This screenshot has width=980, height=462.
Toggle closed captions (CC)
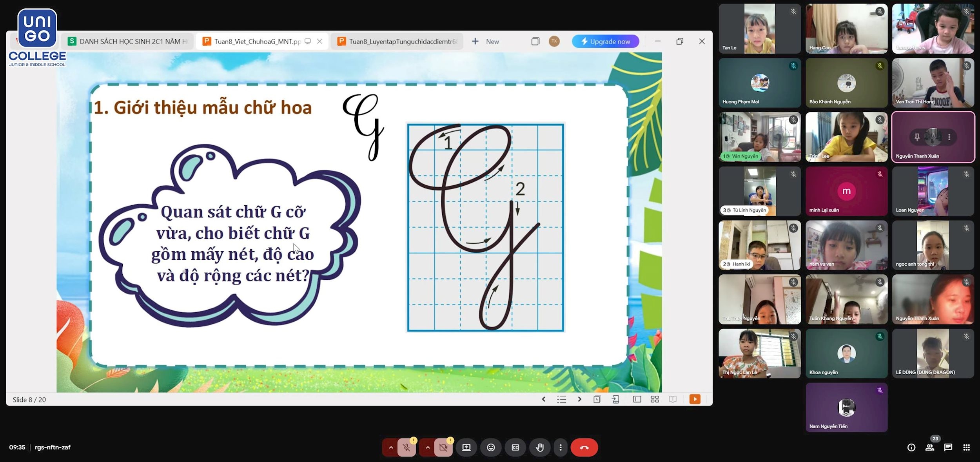coord(515,448)
